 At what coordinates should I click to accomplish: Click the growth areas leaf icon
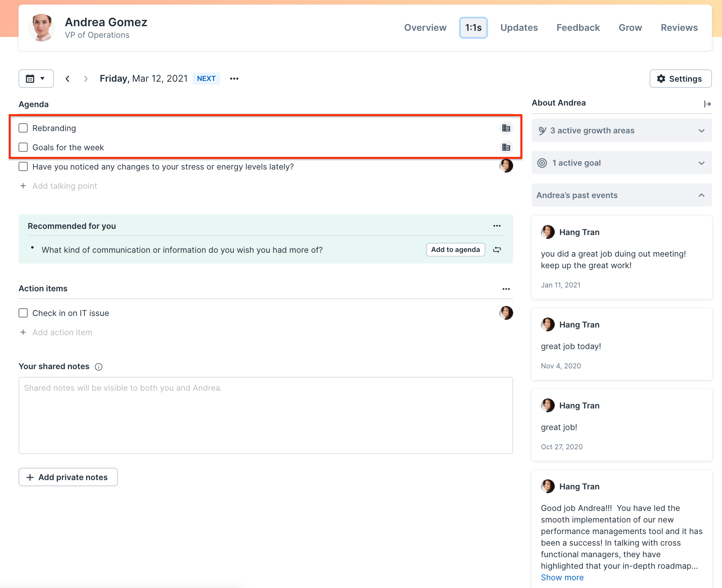tap(542, 131)
